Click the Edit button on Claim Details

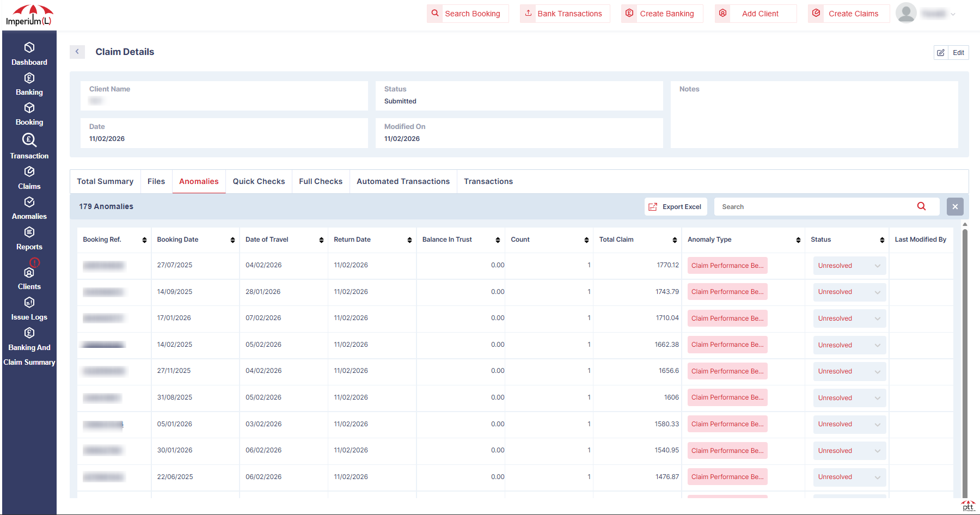[959, 52]
